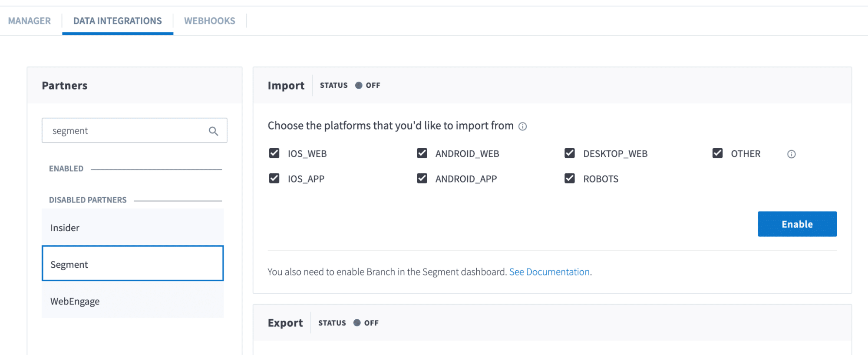Select the Data Integrations tab
The image size is (868, 355).
(117, 21)
